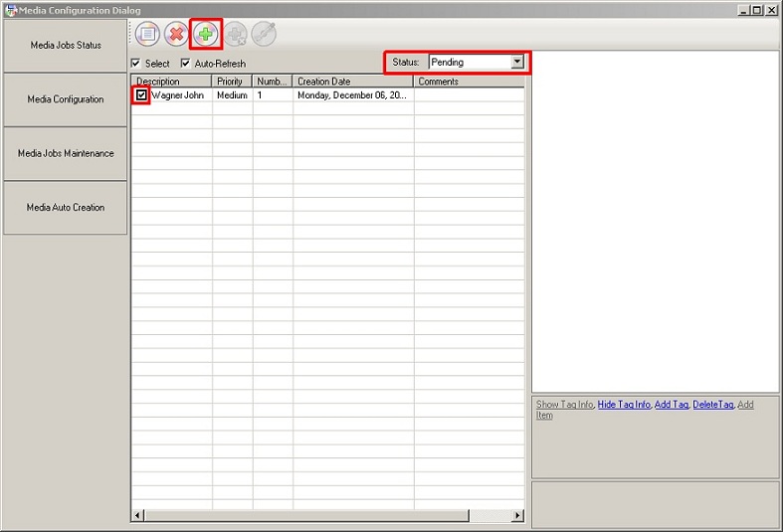
Task: Click the Add Tag link
Action: pos(672,405)
